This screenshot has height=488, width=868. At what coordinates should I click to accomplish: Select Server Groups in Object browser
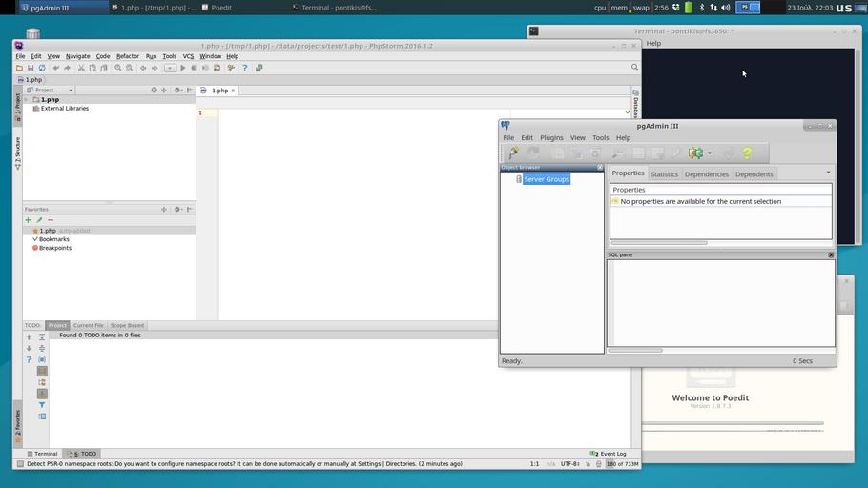click(546, 179)
